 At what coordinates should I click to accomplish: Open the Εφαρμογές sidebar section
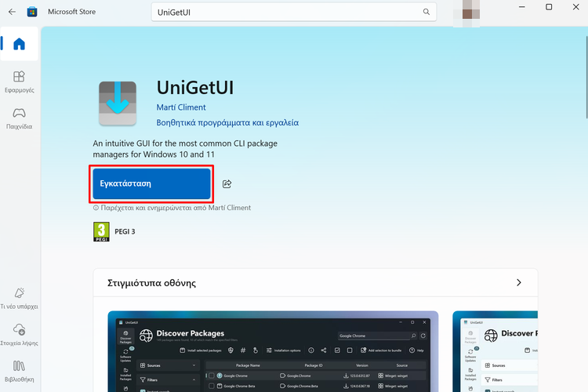pos(19,82)
